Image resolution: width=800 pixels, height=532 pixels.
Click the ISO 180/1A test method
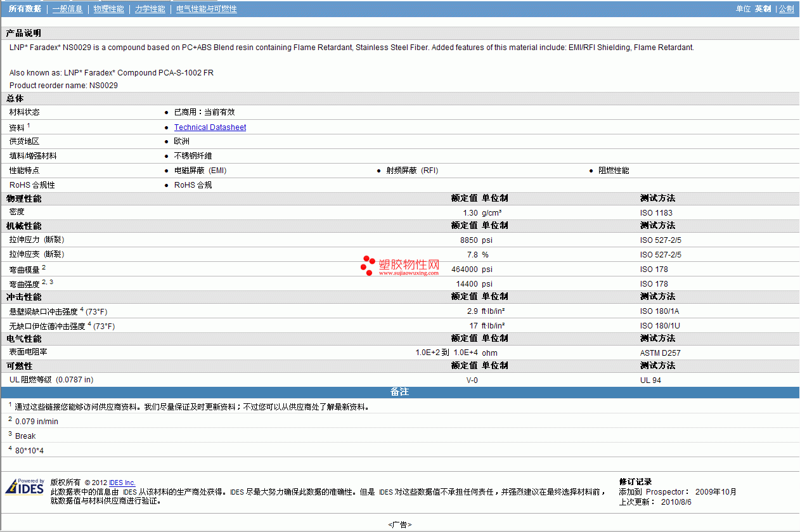click(x=660, y=311)
